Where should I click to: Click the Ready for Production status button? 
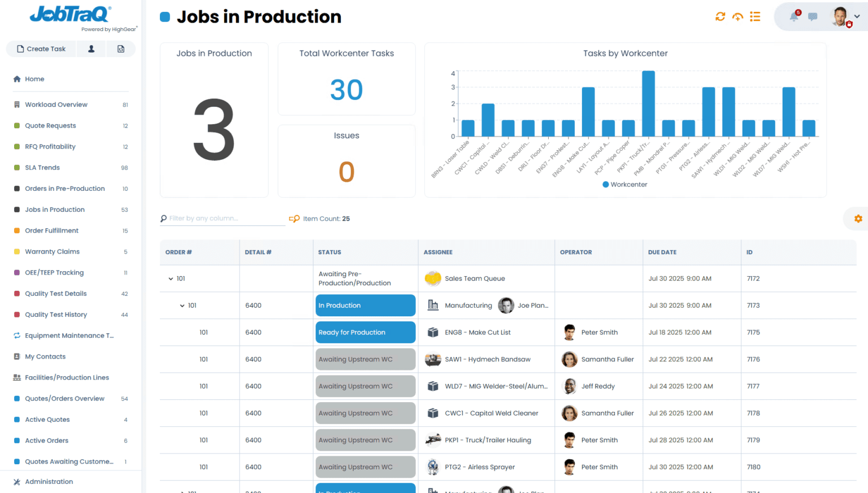pyautogui.click(x=365, y=333)
